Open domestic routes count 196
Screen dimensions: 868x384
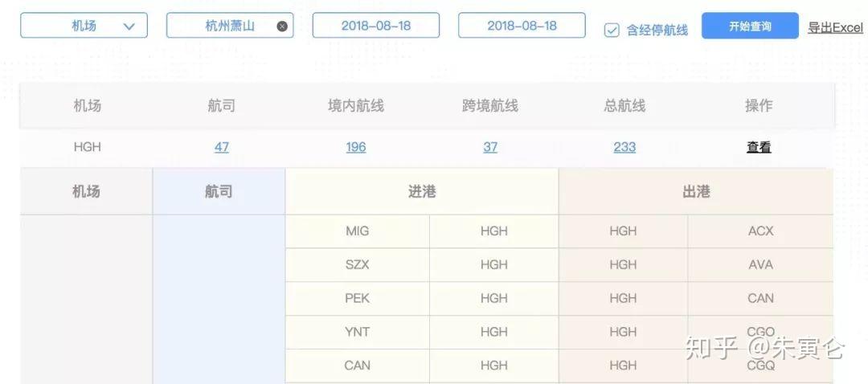(x=355, y=147)
